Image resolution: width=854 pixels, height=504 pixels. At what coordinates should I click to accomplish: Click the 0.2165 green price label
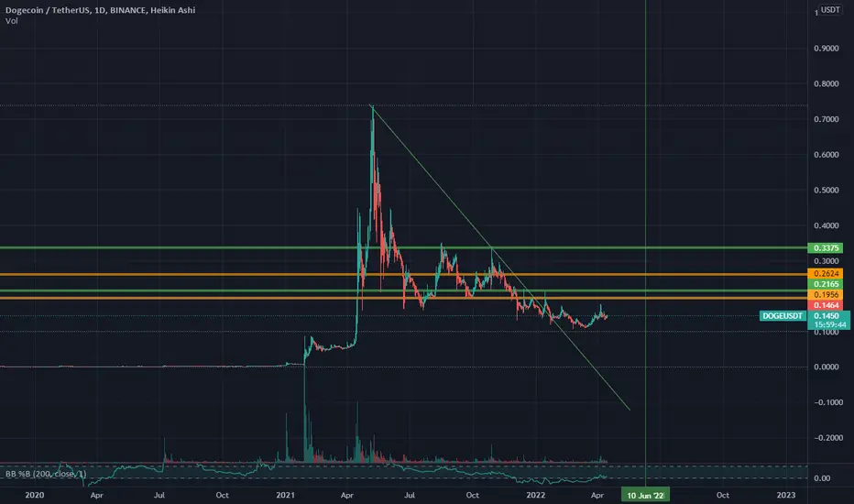825,284
